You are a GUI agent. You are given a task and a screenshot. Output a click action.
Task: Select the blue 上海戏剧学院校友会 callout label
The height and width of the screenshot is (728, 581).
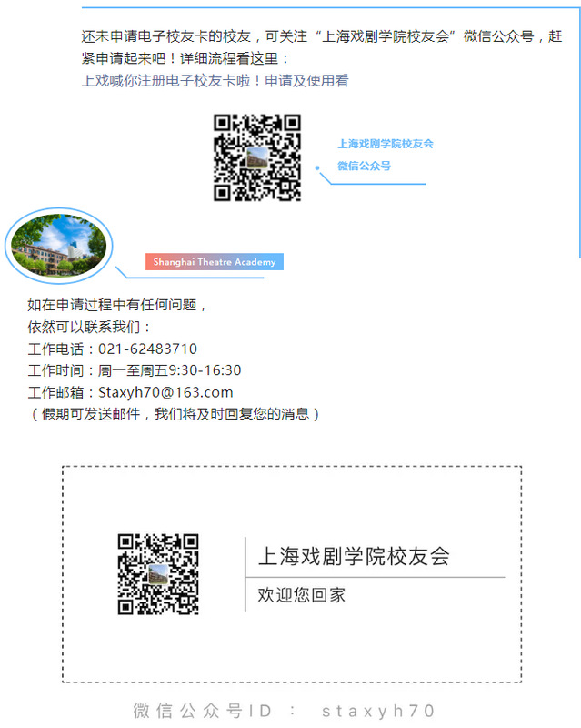[386, 144]
